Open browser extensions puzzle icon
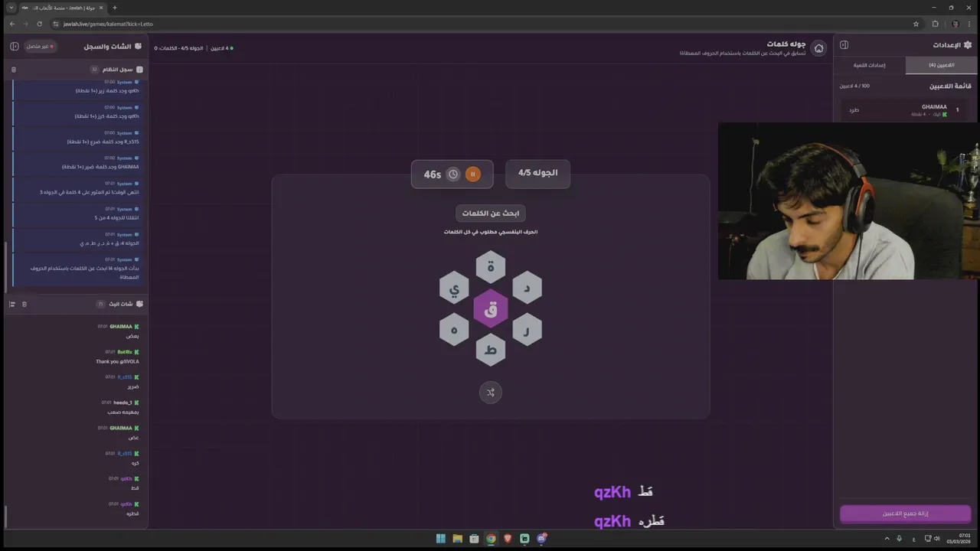The width and height of the screenshot is (980, 551). [935, 24]
